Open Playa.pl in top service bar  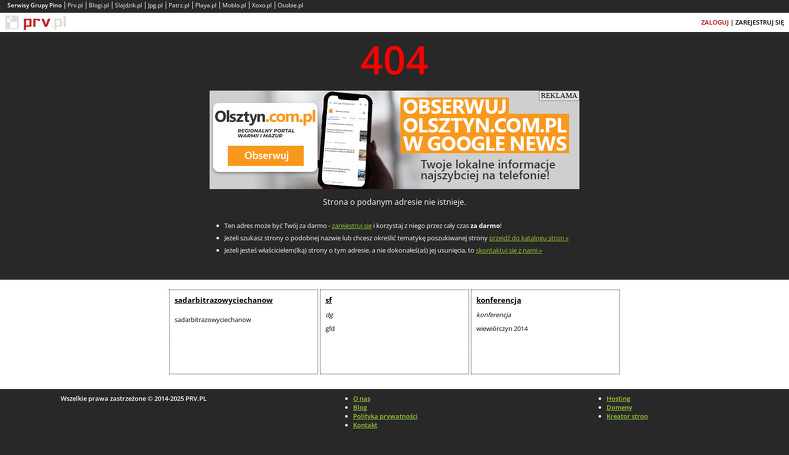pyautogui.click(x=205, y=6)
